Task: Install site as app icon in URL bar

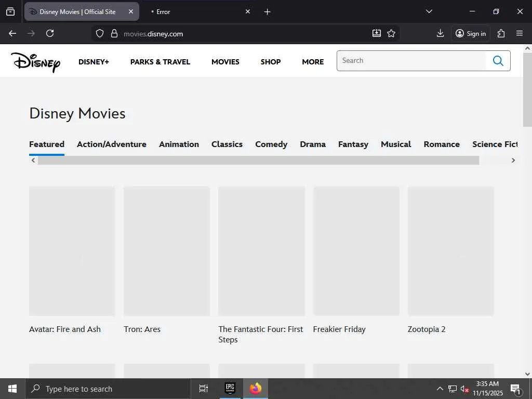Action: point(377,33)
